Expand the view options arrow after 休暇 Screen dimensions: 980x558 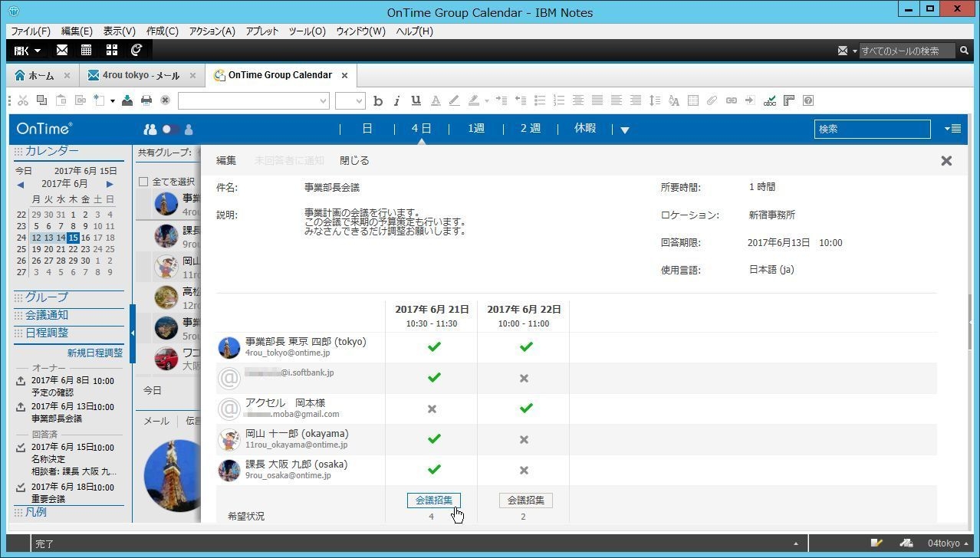624,130
